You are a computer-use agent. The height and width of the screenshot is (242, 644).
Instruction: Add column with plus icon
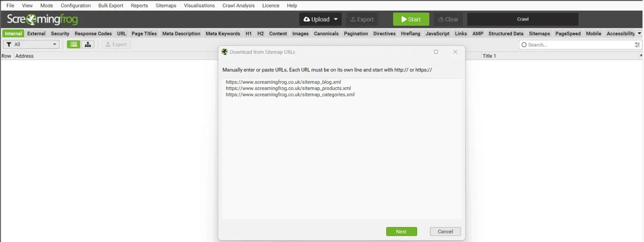(x=641, y=55)
